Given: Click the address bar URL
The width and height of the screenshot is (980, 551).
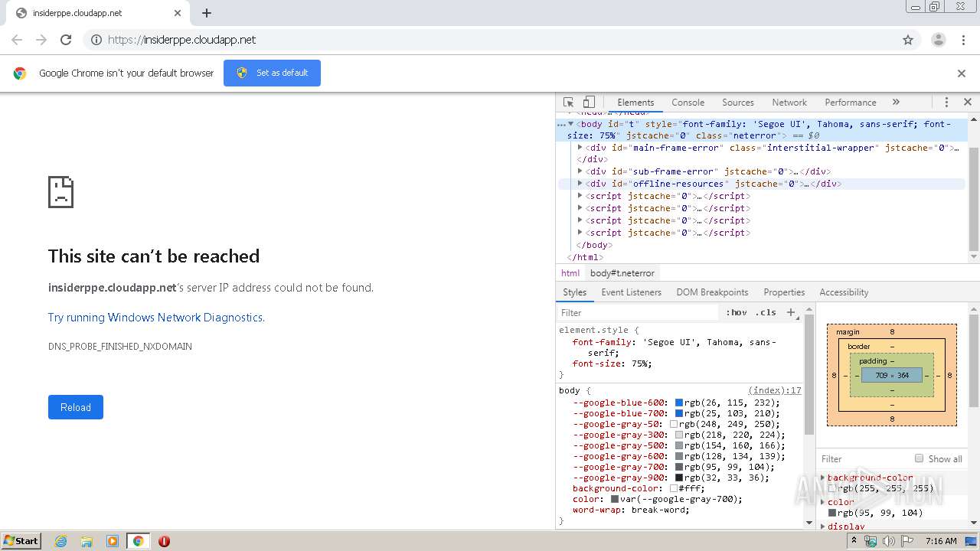Looking at the screenshot, I should (x=182, y=40).
